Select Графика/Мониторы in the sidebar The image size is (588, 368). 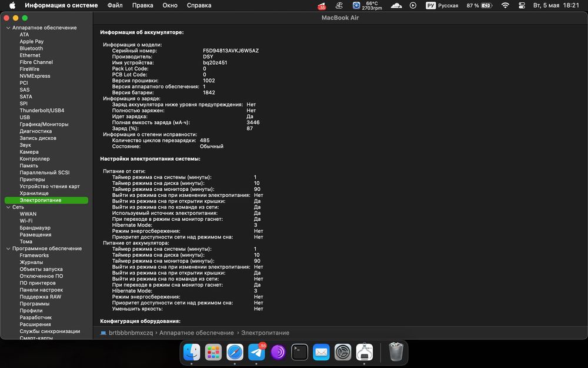point(44,124)
